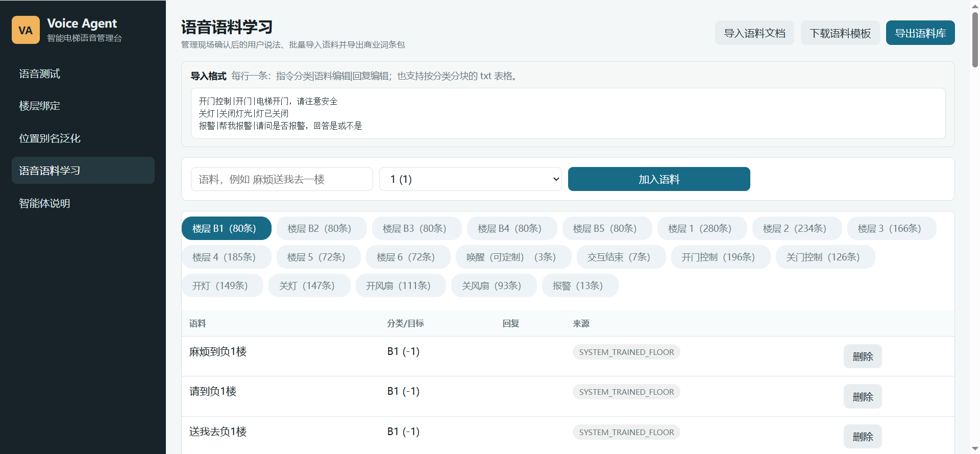980x454 pixels.
Task: Delete the 麻烦到负1楼 row
Action: [x=863, y=356]
